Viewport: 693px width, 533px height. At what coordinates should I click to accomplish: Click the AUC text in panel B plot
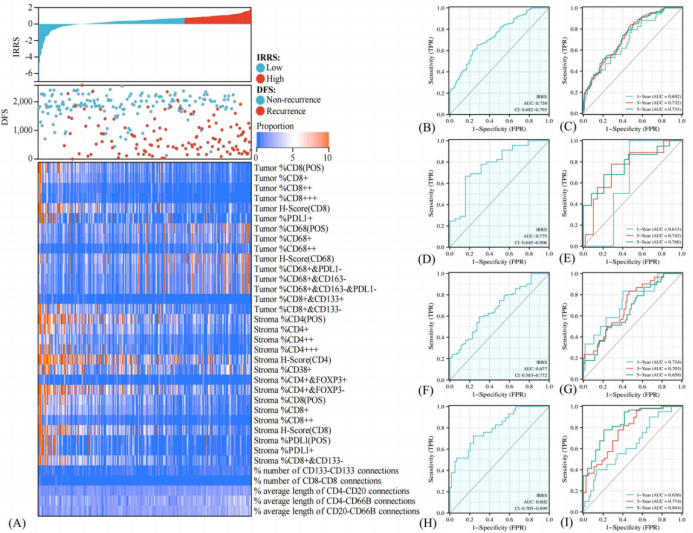click(x=535, y=101)
